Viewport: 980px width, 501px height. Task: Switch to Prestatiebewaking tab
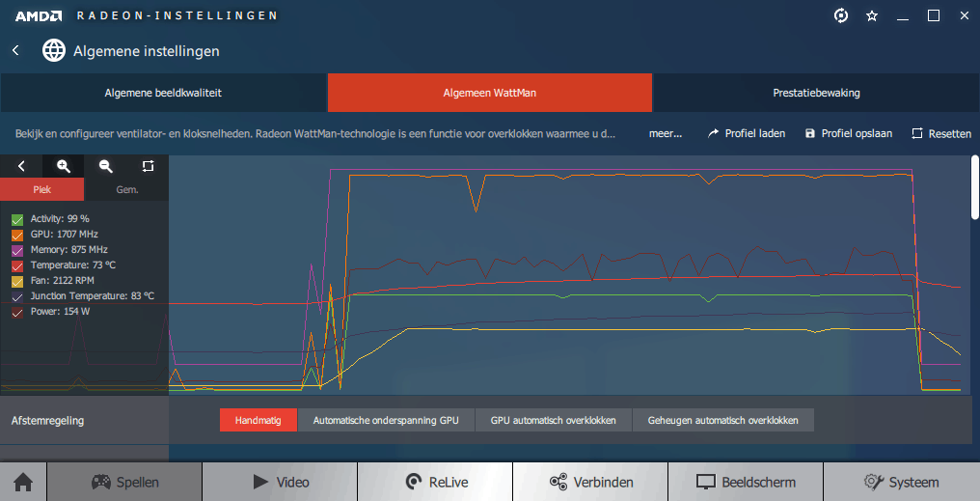click(816, 93)
